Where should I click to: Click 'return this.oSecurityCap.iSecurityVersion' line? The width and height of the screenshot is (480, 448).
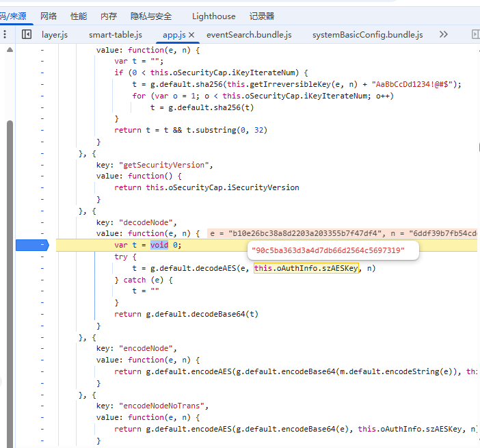point(206,187)
